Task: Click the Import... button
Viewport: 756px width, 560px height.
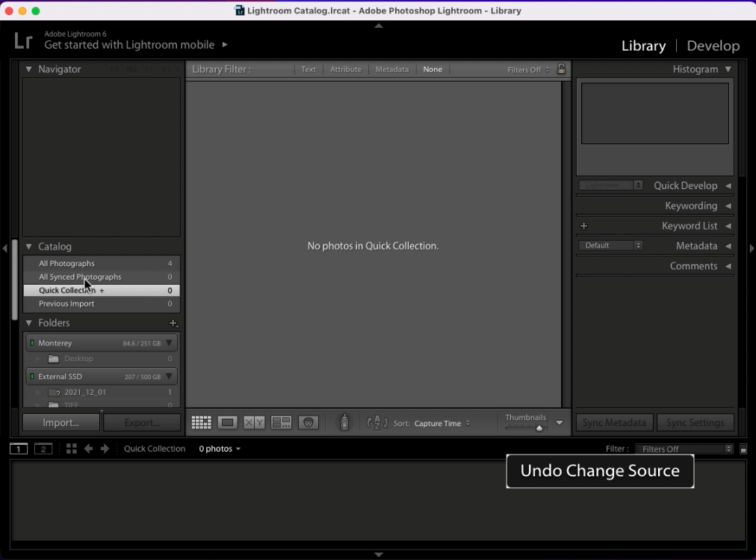Action: [61, 422]
